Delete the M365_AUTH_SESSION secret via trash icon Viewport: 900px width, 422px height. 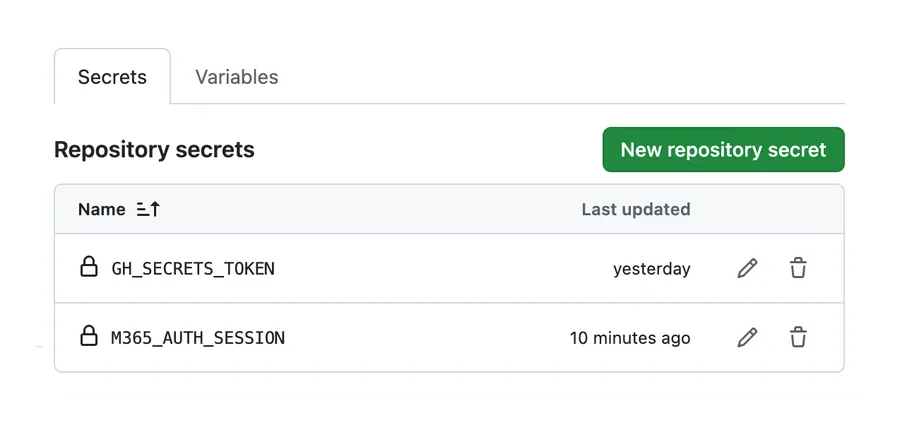(x=798, y=337)
